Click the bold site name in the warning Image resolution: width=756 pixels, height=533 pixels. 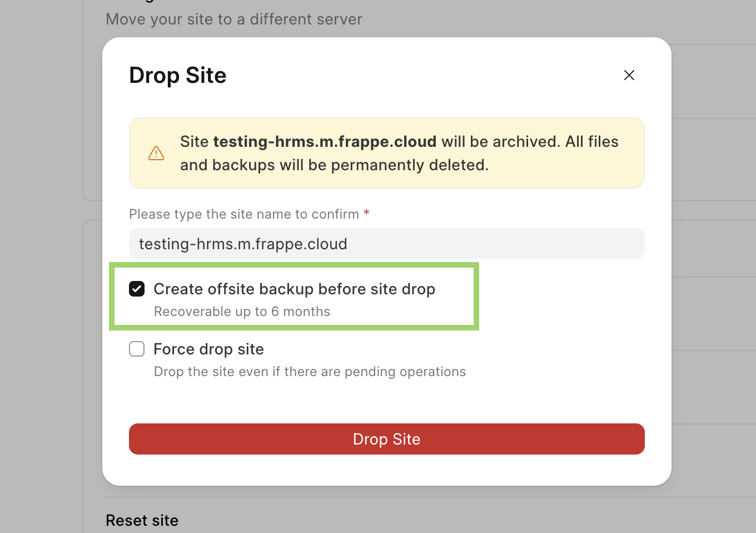[x=325, y=142]
